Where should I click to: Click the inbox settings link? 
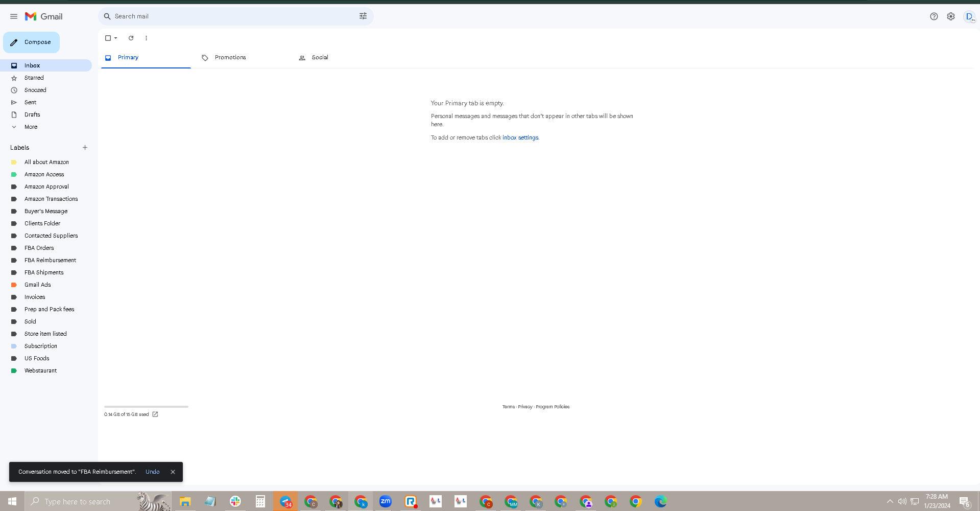tap(520, 137)
